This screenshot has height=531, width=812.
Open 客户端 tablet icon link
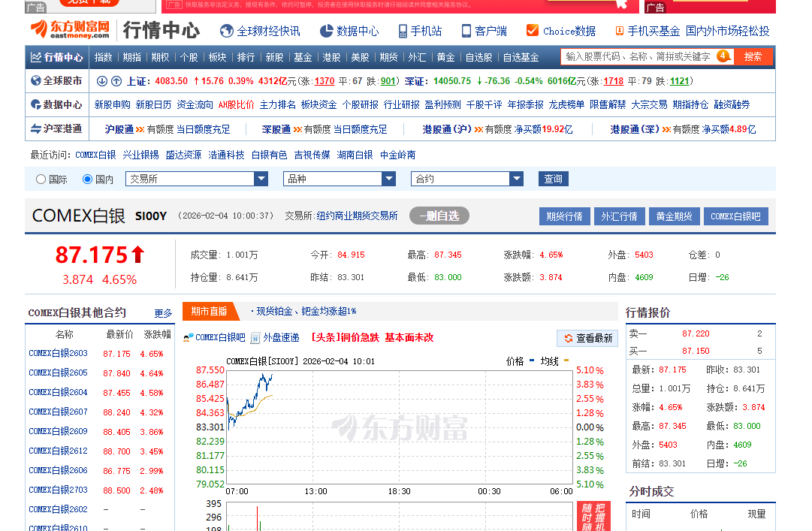pyautogui.click(x=466, y=31)
